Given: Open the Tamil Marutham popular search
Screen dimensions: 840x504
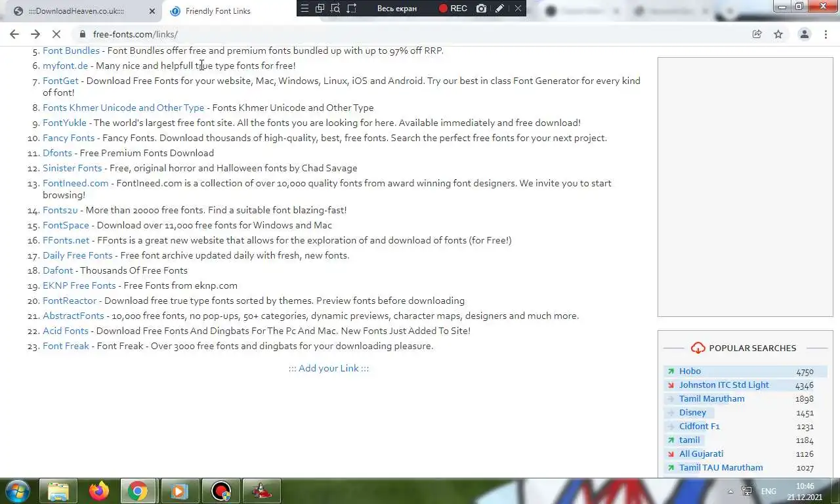Looking at the screenshot, I should (711, 399).
